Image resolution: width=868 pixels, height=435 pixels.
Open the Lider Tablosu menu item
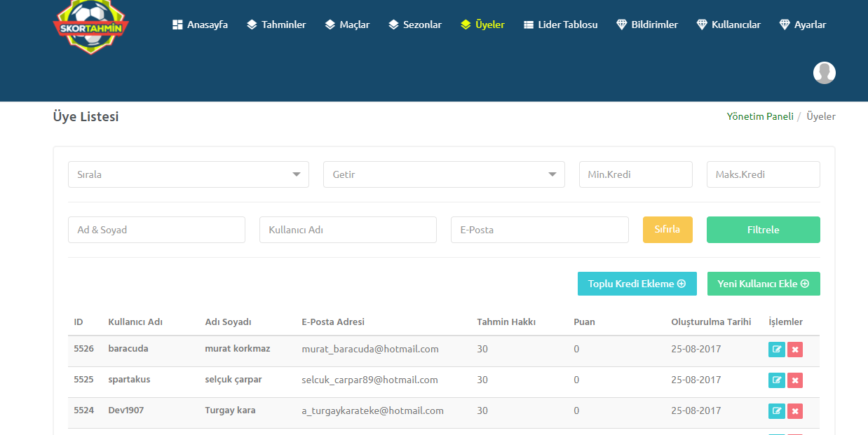(x=560, y=25)
